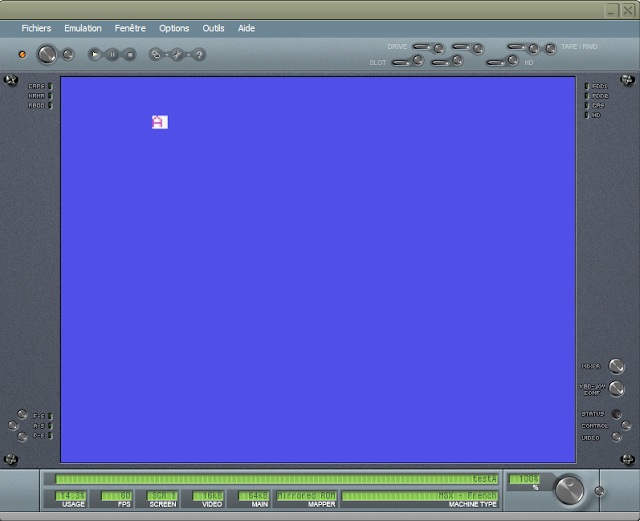Open the Aide menu
The width and height of the screenshot is (640, 521).
[246, 28]
